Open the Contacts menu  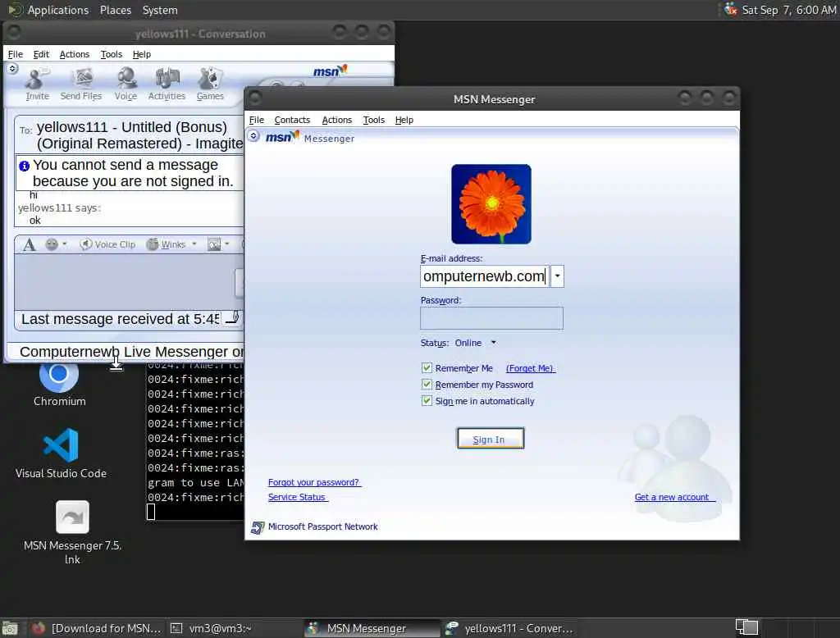pos(292,120)
